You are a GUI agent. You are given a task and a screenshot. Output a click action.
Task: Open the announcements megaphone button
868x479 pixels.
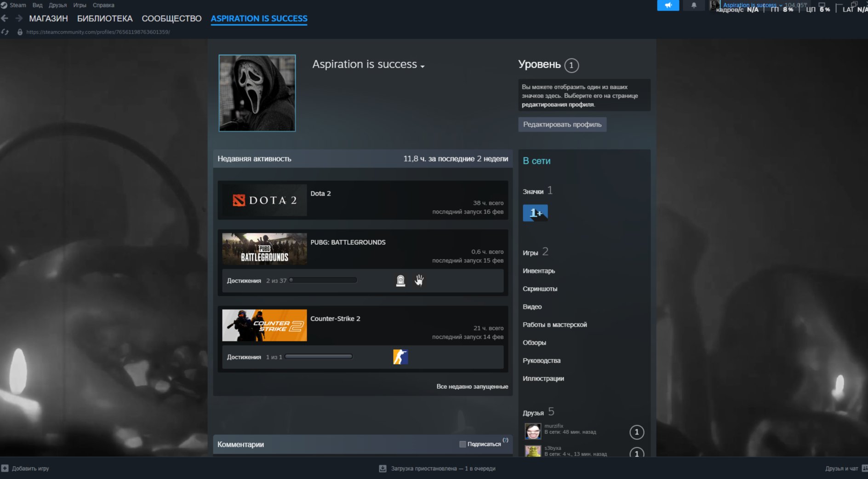[668, 5]
